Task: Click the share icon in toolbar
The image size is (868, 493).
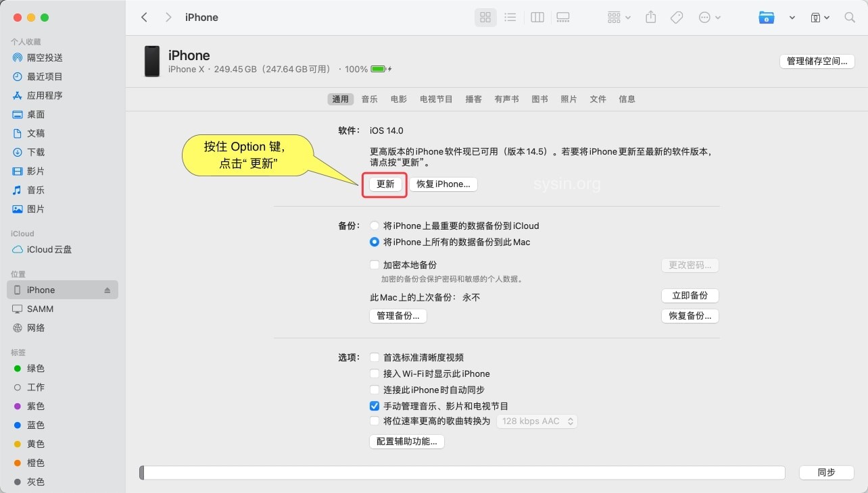Action: click(x=651, y=18)
